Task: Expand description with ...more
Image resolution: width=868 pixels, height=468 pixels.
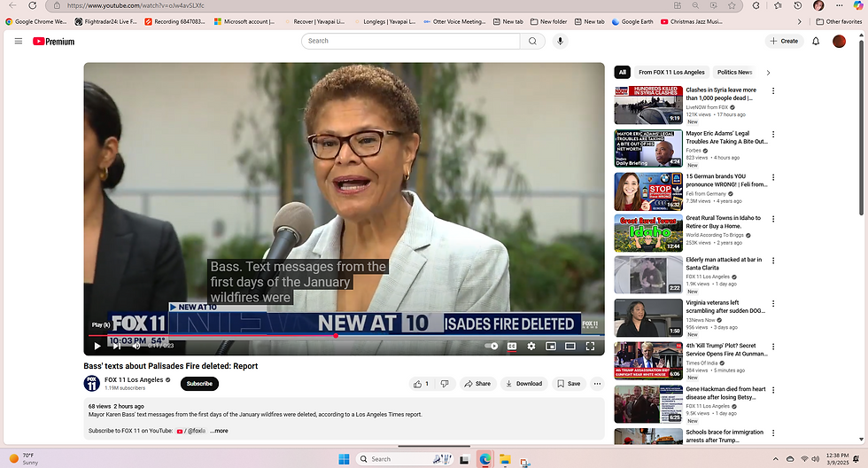Action: click(220, 431)
